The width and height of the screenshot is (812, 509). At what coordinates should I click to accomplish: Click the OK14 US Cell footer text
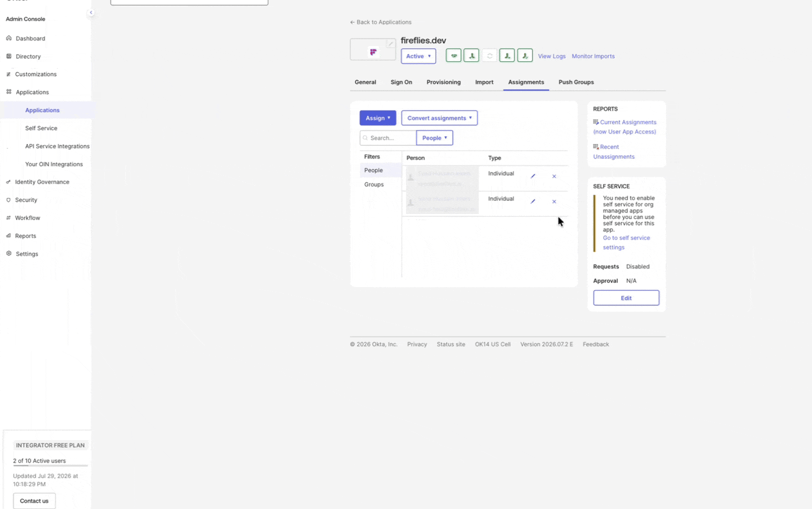pos(493,344)
